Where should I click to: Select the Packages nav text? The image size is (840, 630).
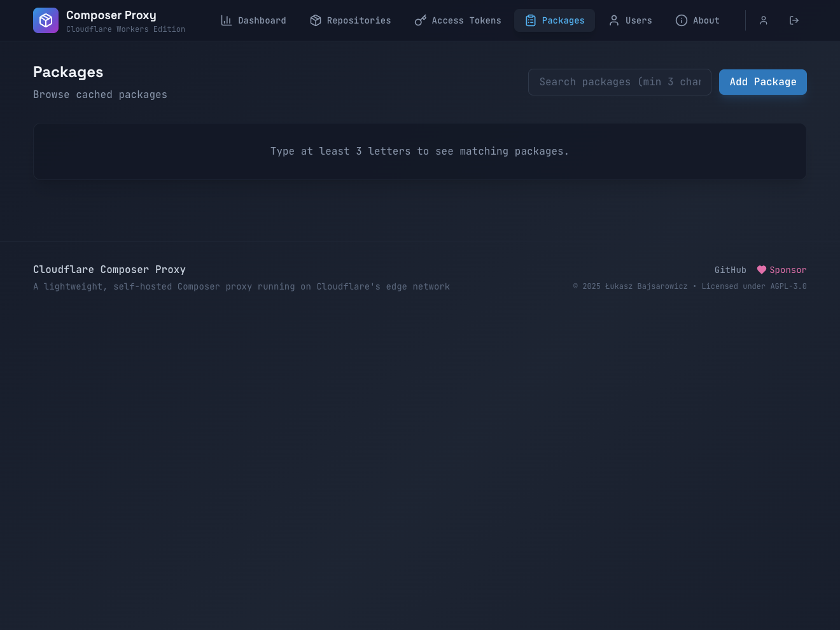pos(563,20)
